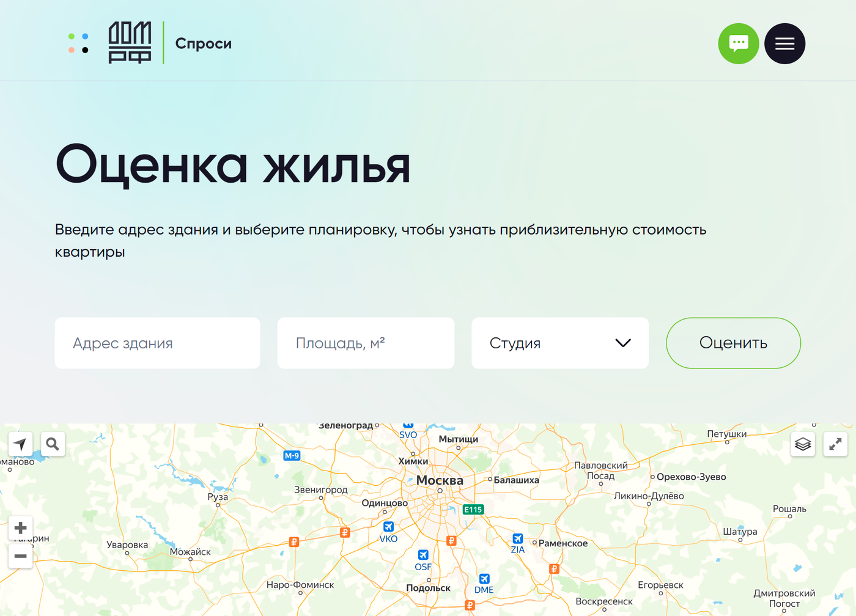
Task: Click the VKO airport marker
Action: (388, 532)
